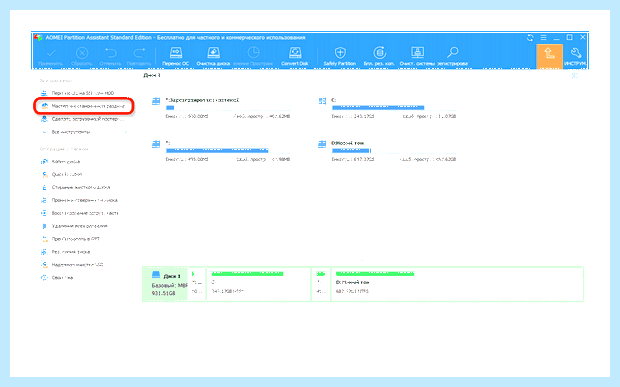Open the free backup (Бпл. рез. коп.) tool

tap(379, 57)
